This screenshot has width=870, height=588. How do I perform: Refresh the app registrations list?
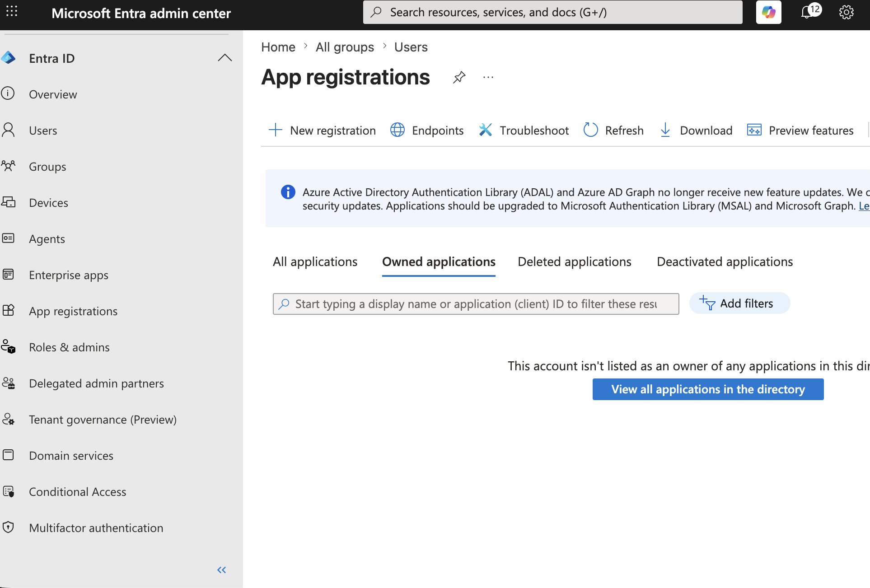pos(613,131)
